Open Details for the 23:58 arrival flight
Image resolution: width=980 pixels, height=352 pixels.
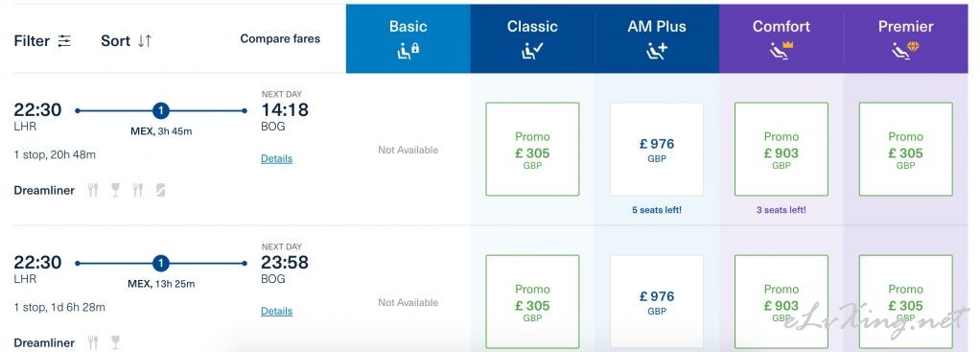click(x=276, y=312)
